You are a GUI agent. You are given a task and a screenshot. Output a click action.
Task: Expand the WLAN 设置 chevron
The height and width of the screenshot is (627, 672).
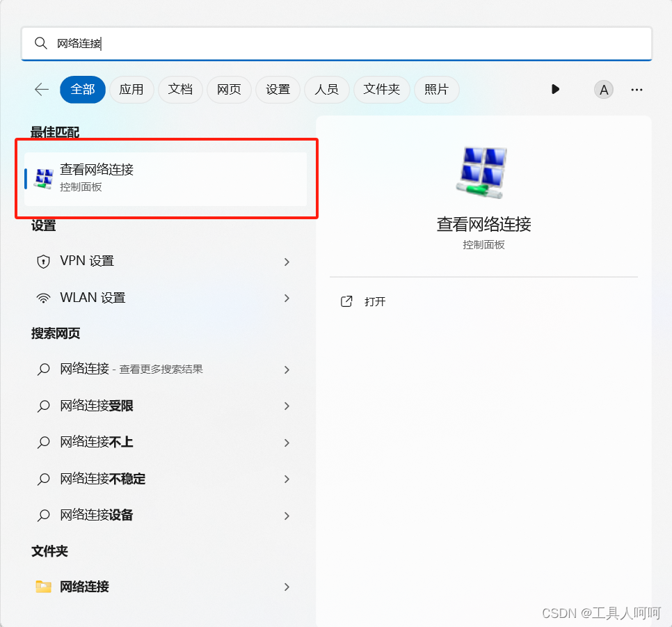tap(287, 298)
